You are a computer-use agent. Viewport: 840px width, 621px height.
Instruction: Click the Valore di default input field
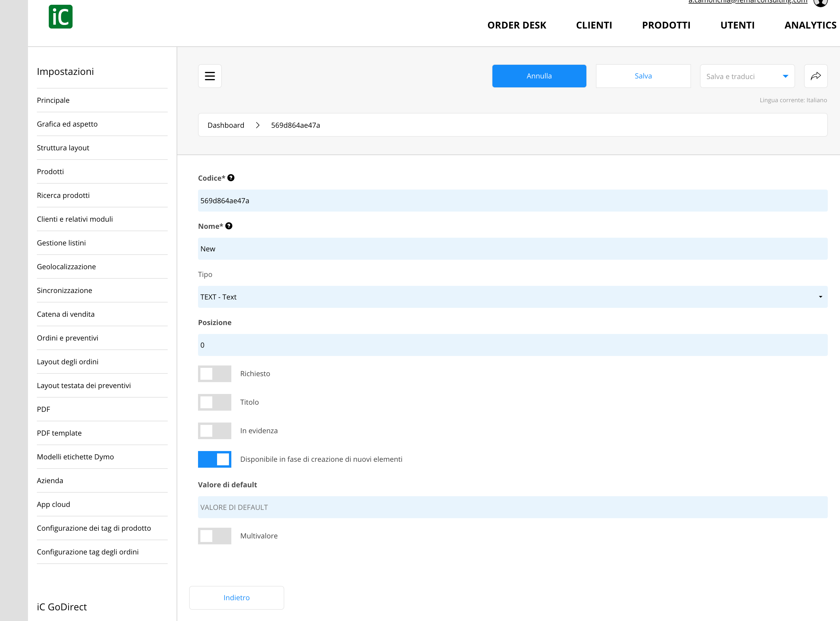click(513, 507)
